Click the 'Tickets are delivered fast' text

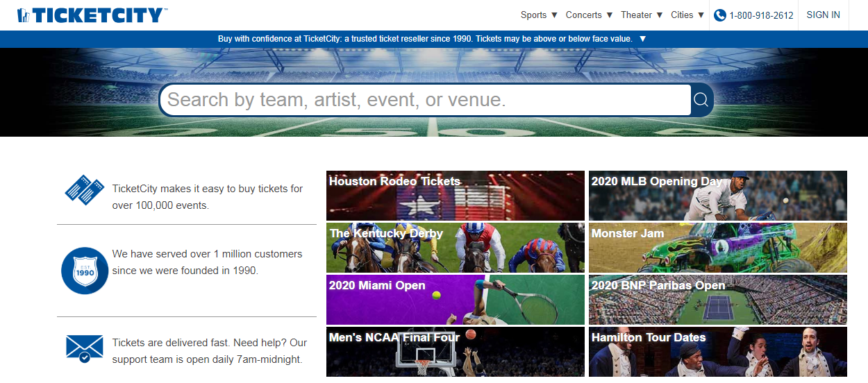(172, 343)
